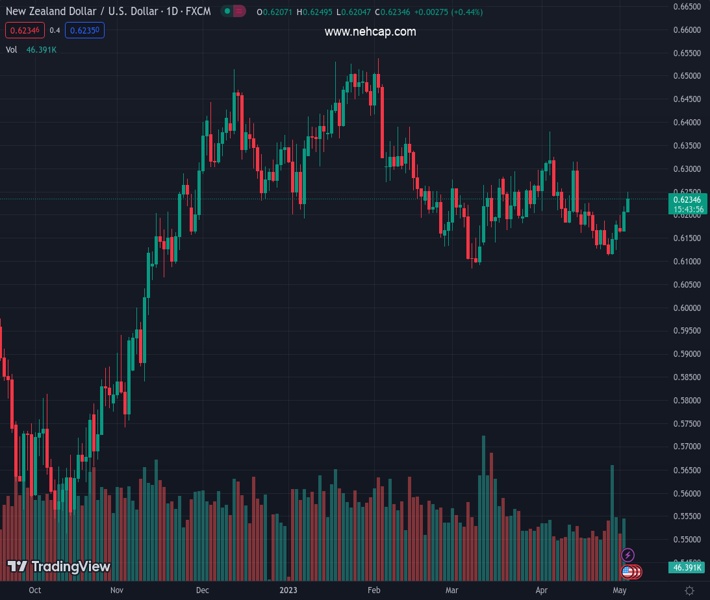
Task: Select the Feb label on time axis
Action: click(x=374, y=591)
